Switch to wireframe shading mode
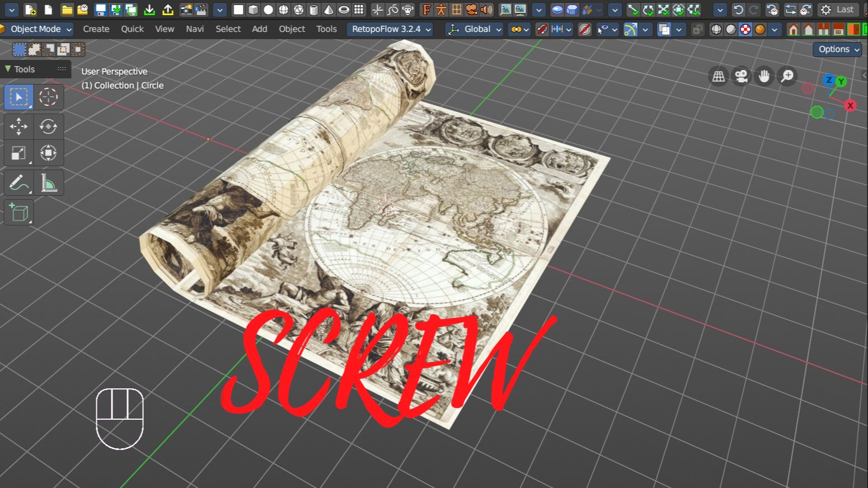This screenshot has height=488, width=868. (716, 29)
